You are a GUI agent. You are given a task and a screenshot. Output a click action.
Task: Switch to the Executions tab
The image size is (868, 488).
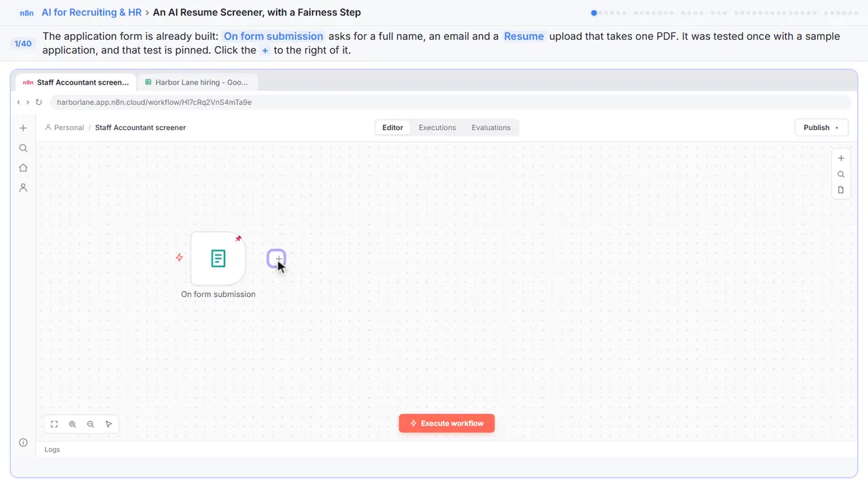pyautogui.click(x=437, y=127)
